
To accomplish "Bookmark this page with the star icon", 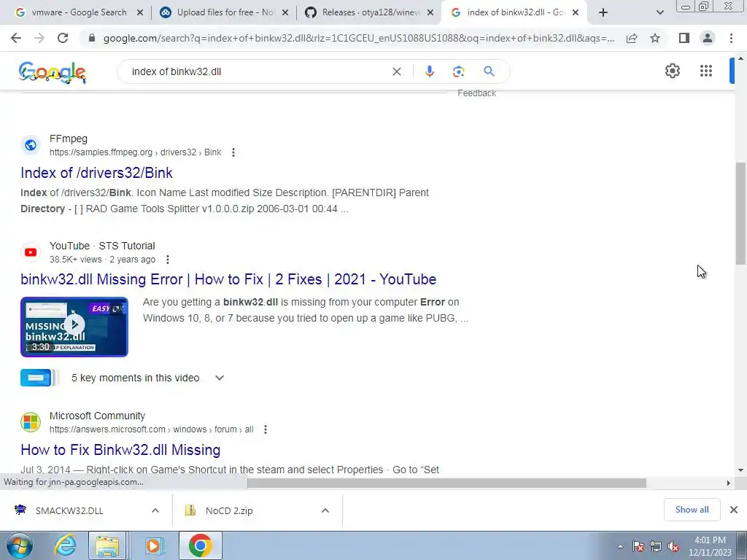I will [655, 38].
